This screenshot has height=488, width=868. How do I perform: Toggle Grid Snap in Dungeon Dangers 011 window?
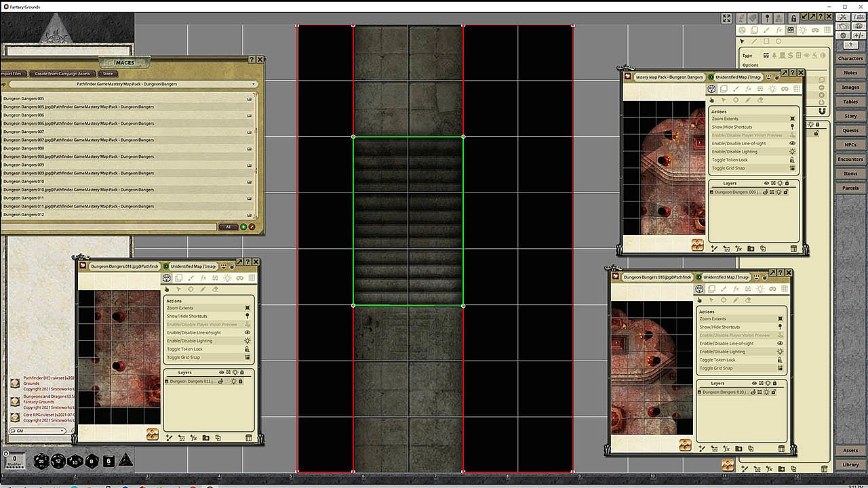(x=210, y=357)
